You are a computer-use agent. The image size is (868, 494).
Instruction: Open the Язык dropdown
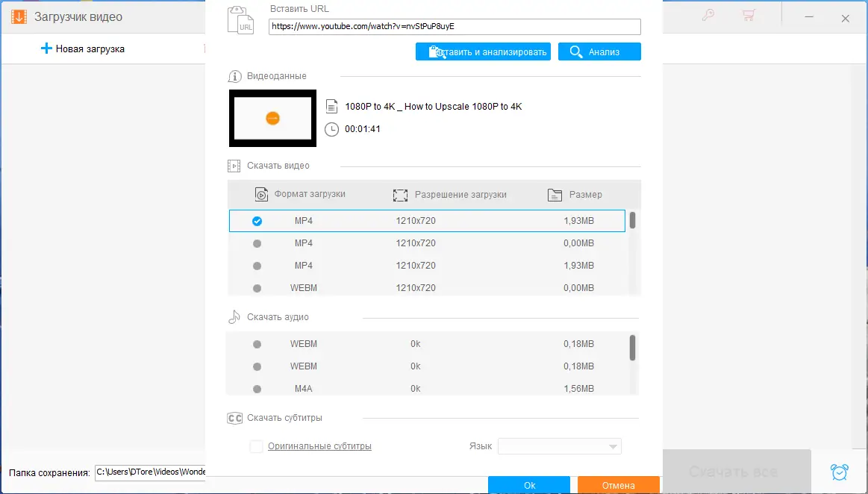coord(559,445)
